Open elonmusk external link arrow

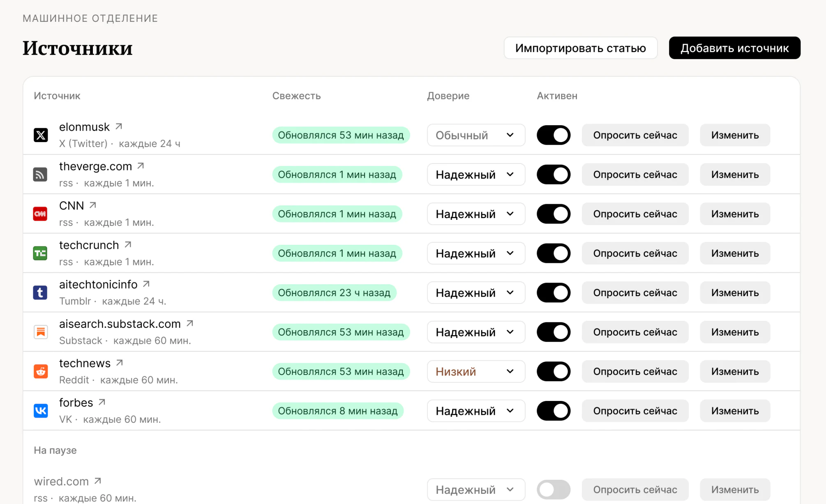pyautogui.click(x=119, y=127)
